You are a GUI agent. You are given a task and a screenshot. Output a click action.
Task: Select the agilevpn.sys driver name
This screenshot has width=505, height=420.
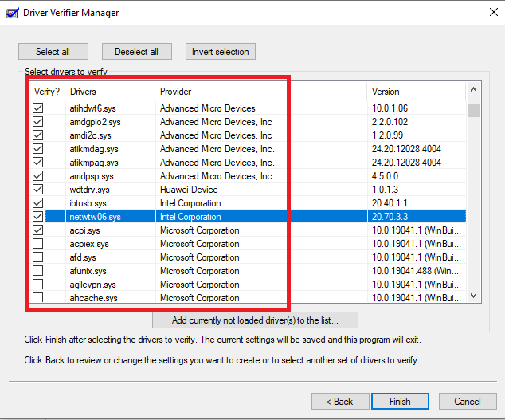click(x=92, y=285)
